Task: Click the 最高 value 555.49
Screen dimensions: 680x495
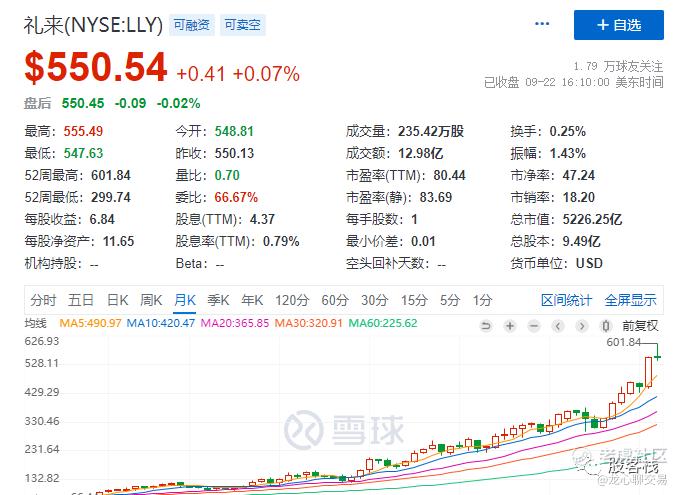Action: [x=83, y=131]
